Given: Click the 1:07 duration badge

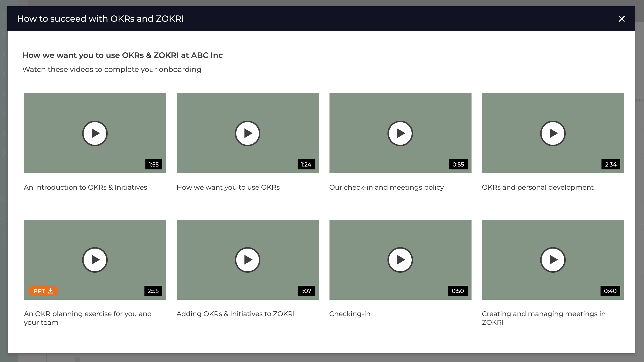Looking at the screenshot, I should (x=306, y=291).
